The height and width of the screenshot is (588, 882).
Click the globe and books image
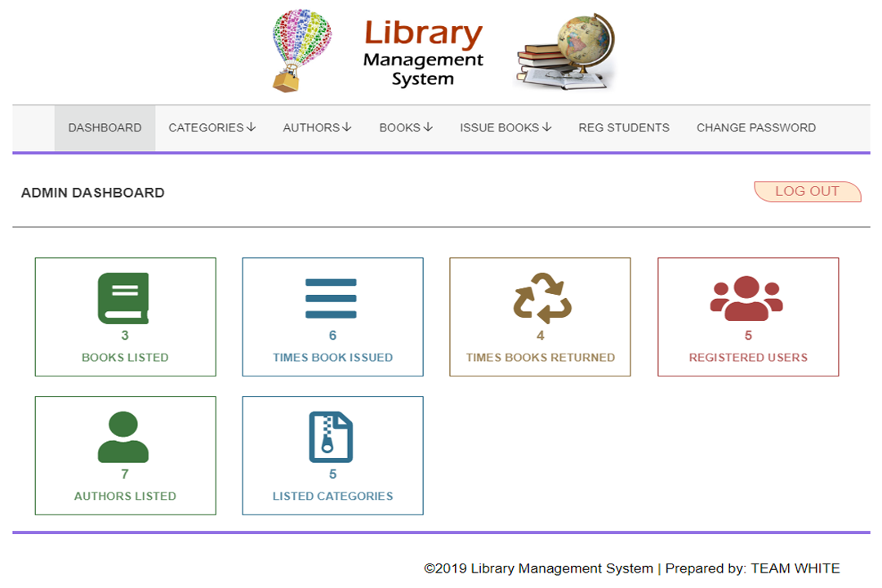pos(565,52)
